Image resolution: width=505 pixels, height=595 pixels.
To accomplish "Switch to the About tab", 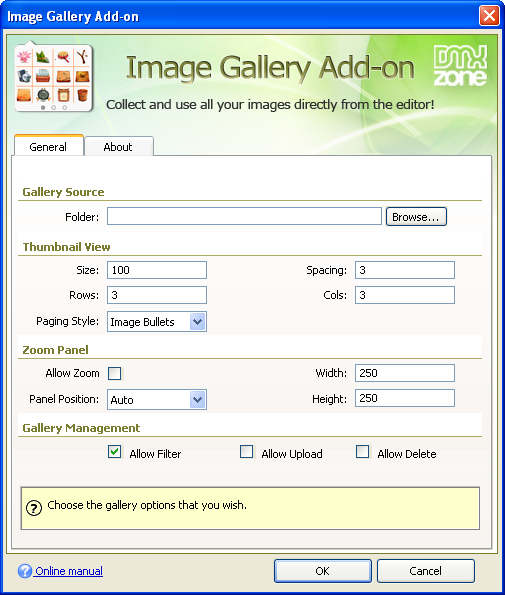I will click(x=118, y=147).
